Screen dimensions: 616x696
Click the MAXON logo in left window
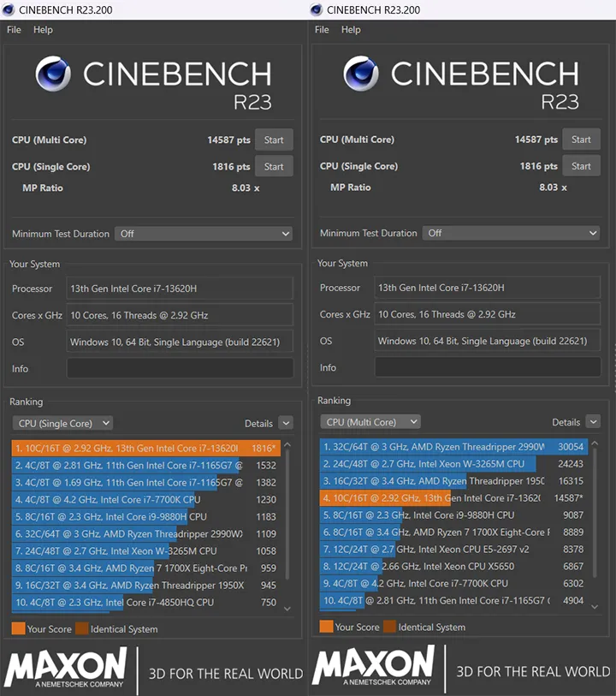click(x=67, y=667)
